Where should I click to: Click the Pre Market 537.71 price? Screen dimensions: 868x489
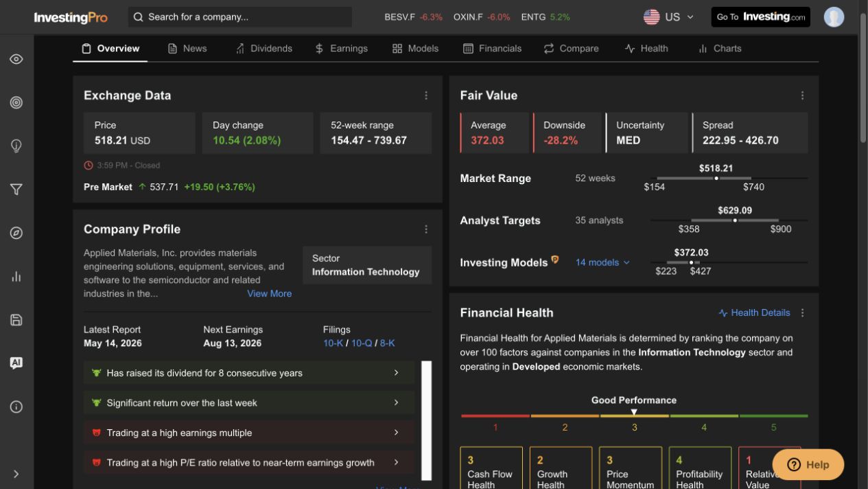(164, 187)
